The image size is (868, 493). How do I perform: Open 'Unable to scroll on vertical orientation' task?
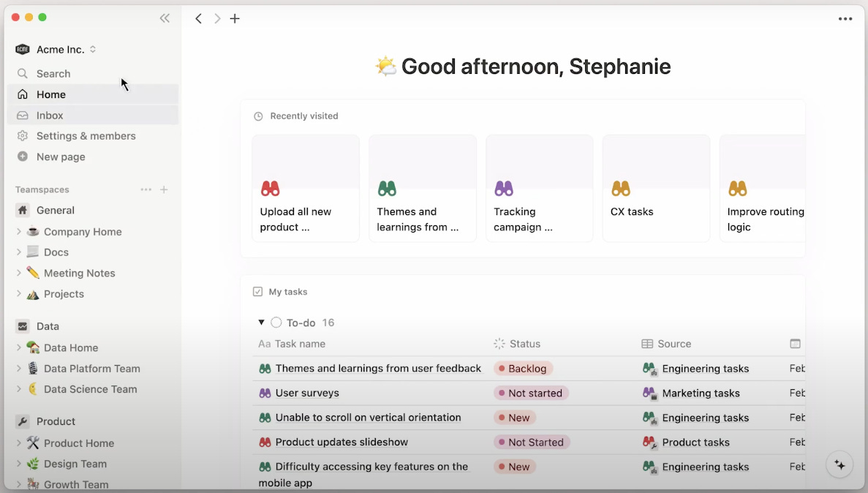click(x=368, y=417)
